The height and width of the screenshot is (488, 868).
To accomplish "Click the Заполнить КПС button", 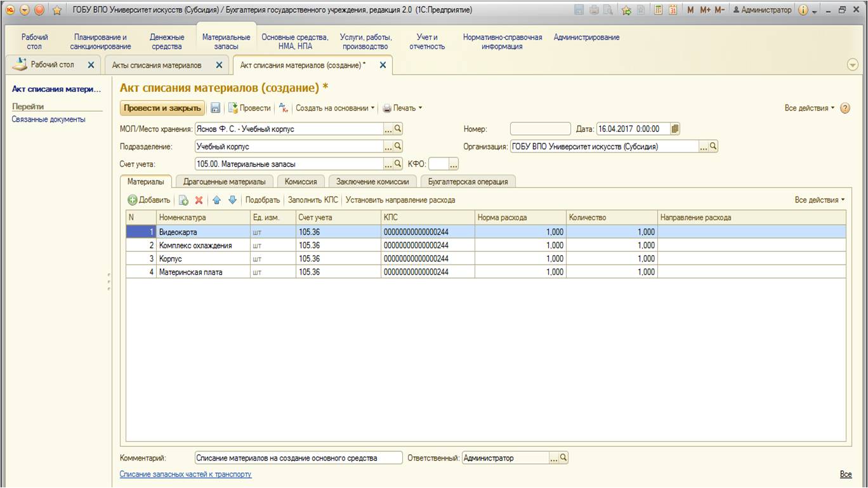I will click(x=313, y=200).
